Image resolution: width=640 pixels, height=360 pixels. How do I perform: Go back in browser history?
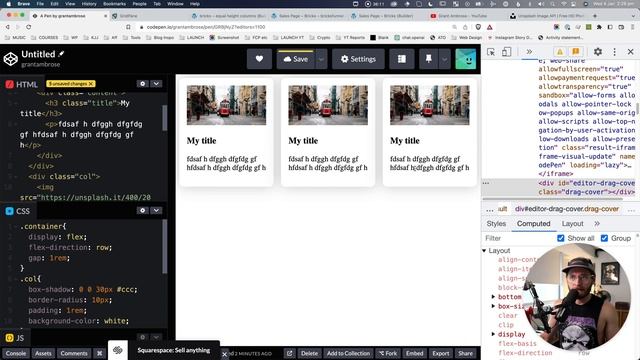tap(7, 27)
